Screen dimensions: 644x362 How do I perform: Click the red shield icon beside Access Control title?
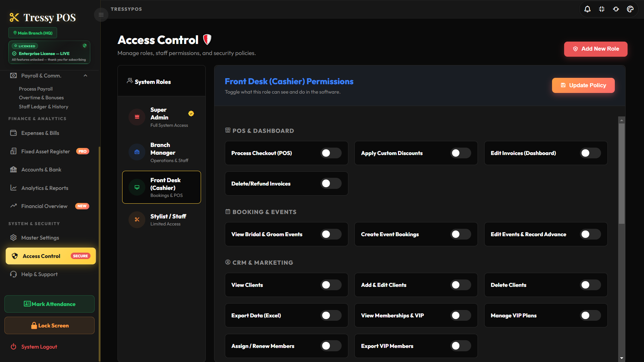pos(207,40)
